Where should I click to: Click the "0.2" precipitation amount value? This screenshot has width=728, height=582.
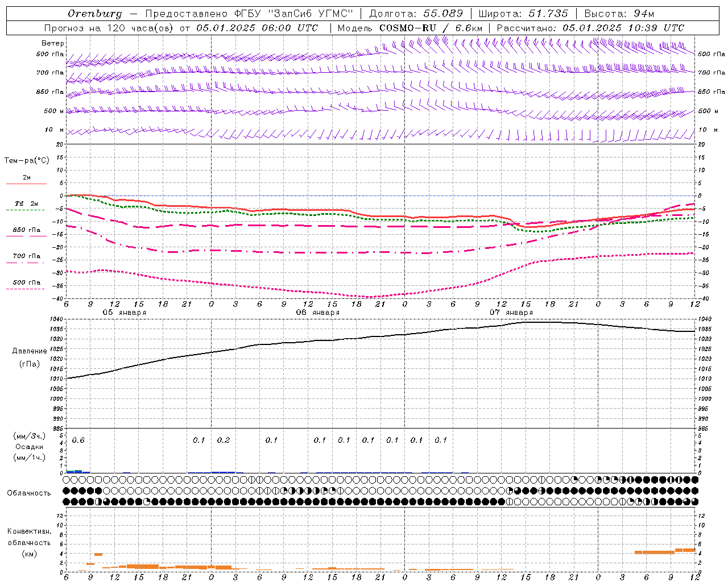point(224,440)
